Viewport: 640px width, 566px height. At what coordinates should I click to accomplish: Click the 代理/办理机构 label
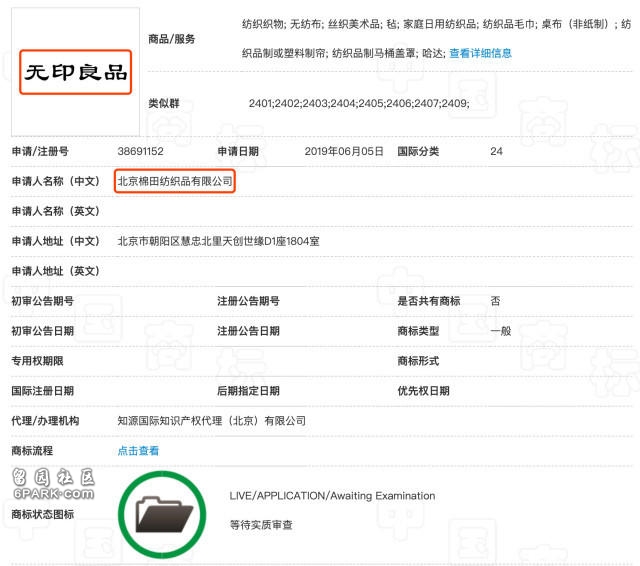pyautogui.click(x=45, y=421)
